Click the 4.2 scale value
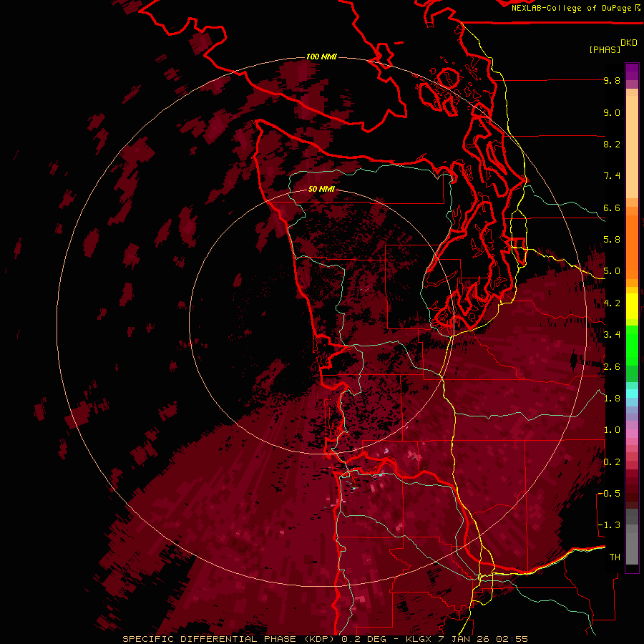The image size is (644, 644). click(x=612, y=303)
